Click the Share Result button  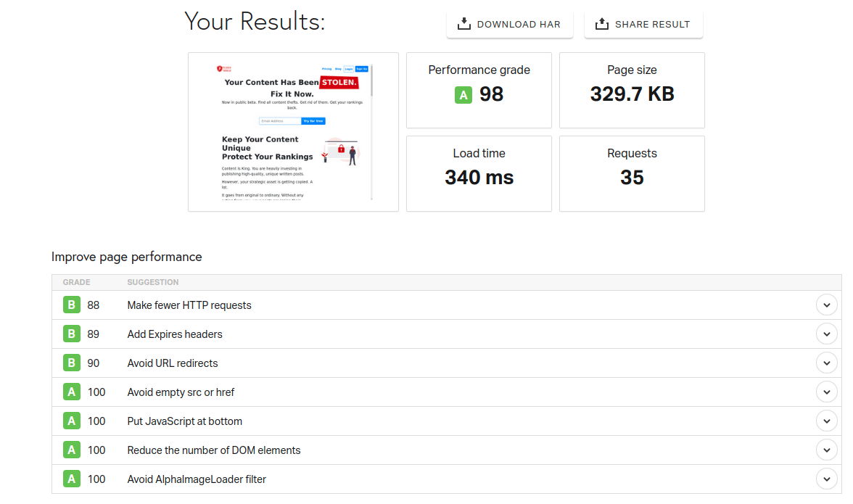tap(643, 25)
